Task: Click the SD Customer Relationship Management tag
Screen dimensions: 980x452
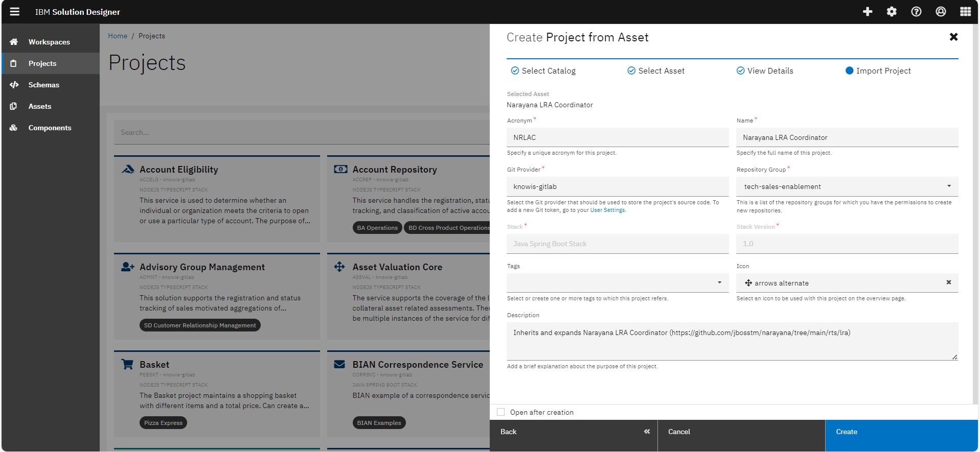Action: click(x=200, y=325)
